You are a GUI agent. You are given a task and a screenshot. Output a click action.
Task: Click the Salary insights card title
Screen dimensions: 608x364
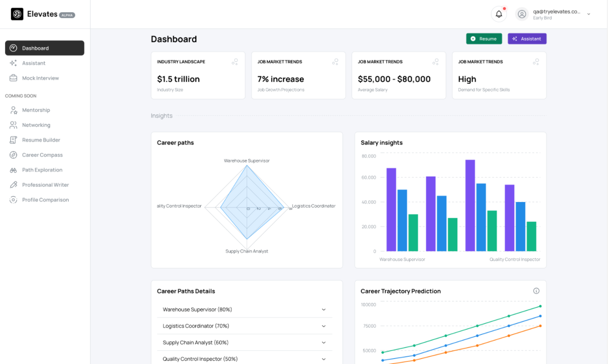point(381,143)
